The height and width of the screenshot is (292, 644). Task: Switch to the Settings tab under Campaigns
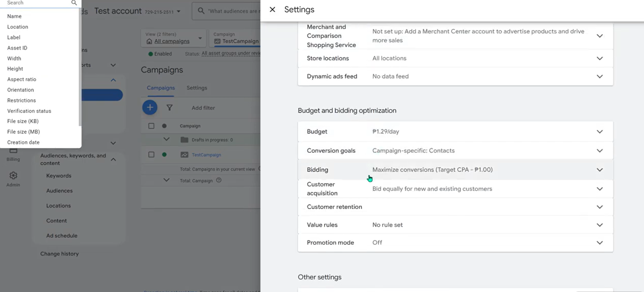[197, 88]
